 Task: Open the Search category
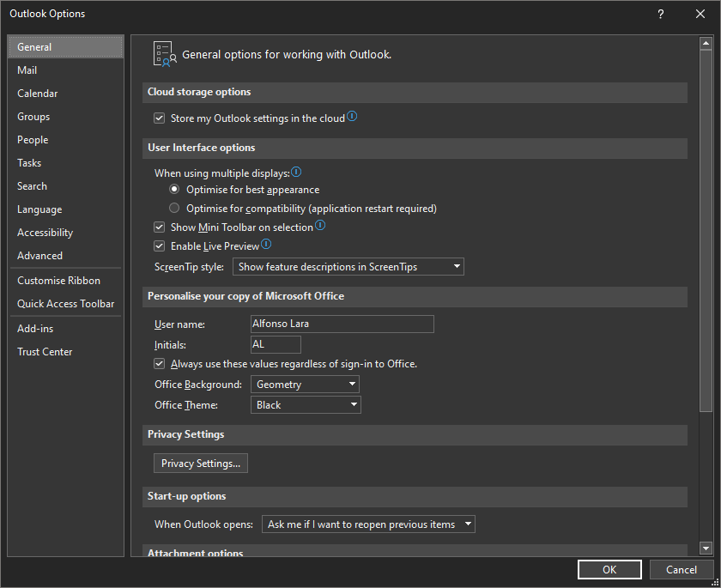click(x=66, y=186)
